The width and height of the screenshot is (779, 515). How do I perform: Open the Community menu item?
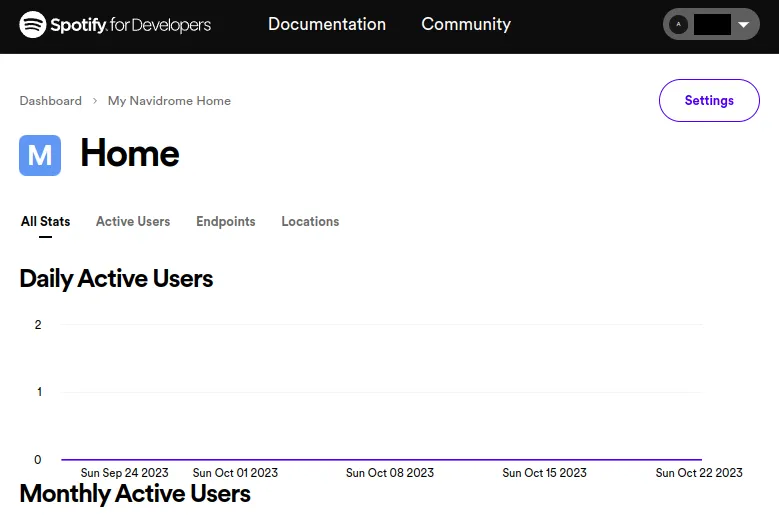465,24
